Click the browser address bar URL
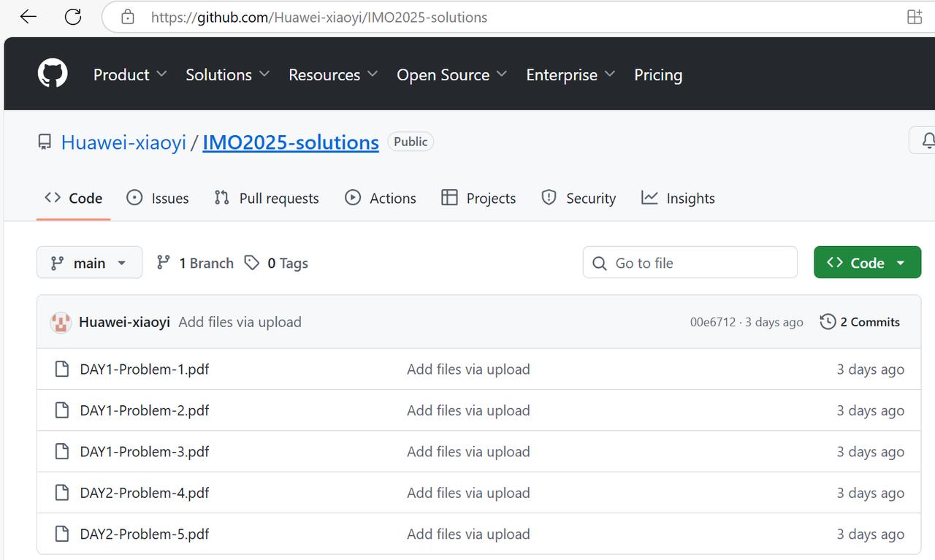The image size is (935, 560). pyautogui.click(x=319, y=17)
